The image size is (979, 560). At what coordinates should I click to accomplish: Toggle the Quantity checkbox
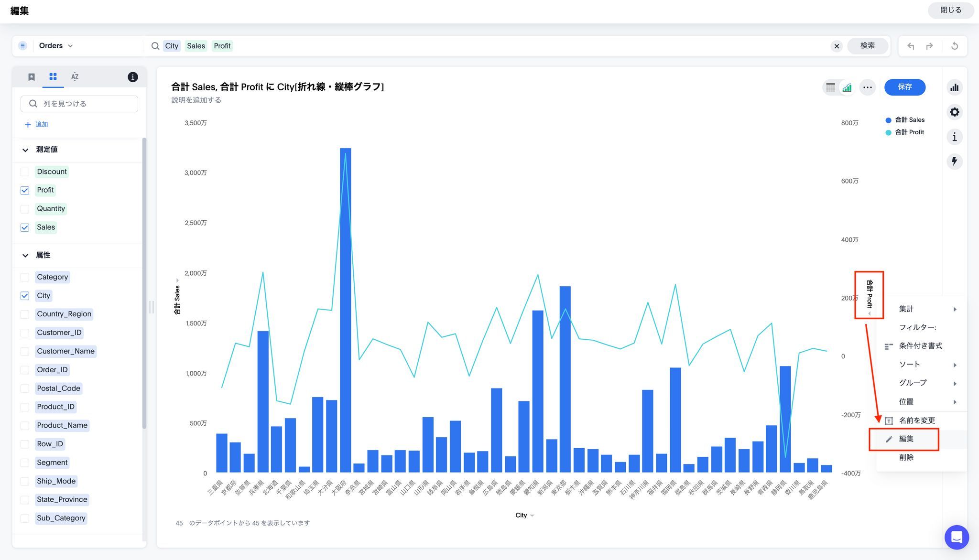(25, 209)
